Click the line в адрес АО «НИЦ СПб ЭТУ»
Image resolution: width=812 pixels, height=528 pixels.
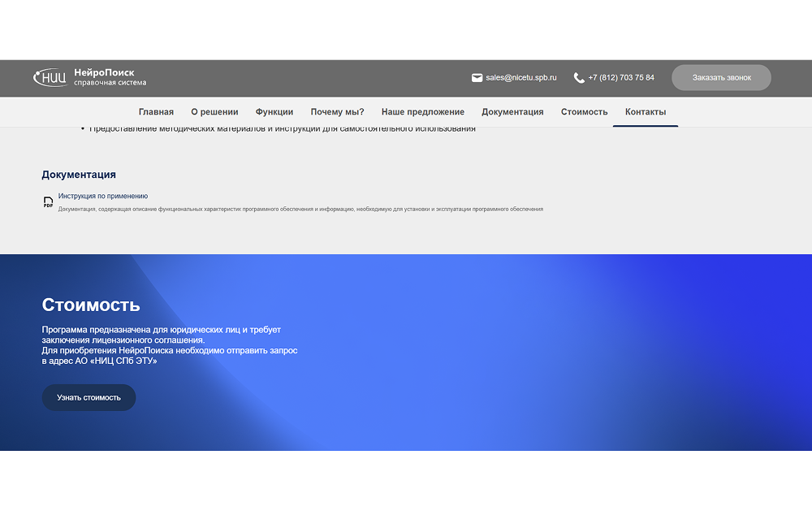99,361
